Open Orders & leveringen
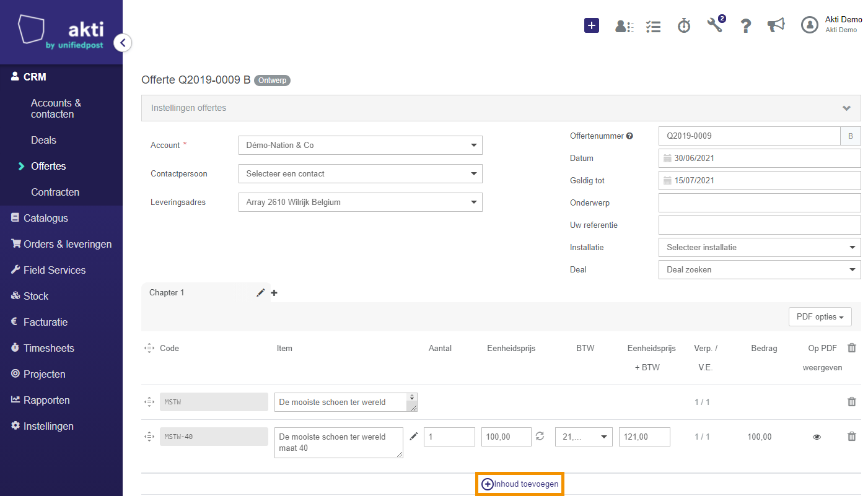 click(67, 245)
